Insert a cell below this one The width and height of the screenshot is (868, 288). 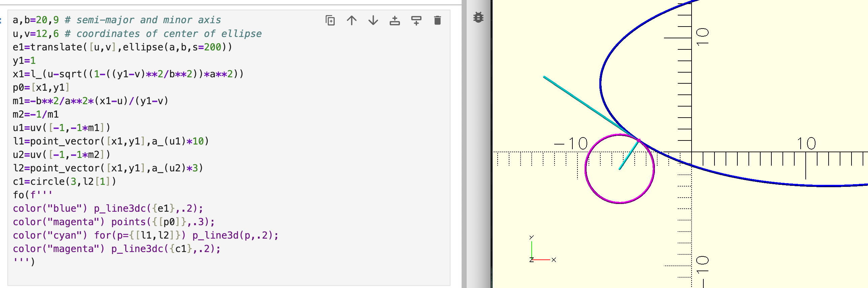coord(416,20)
